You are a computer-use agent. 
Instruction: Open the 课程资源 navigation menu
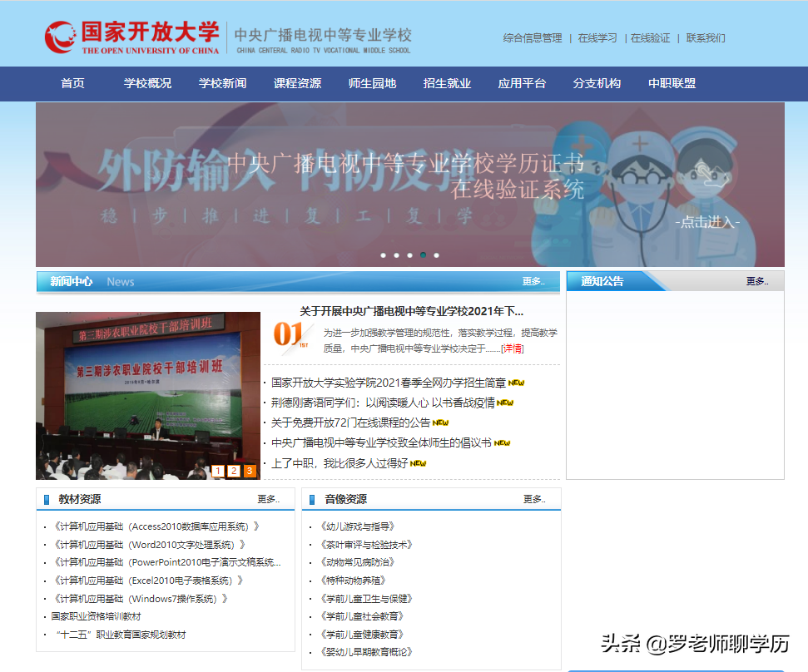pos(297,83)
